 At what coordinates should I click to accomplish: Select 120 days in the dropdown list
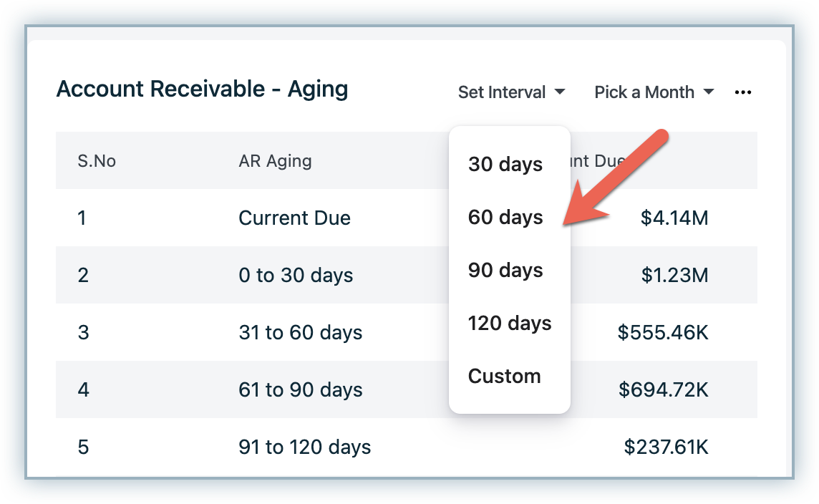point(510,324)
